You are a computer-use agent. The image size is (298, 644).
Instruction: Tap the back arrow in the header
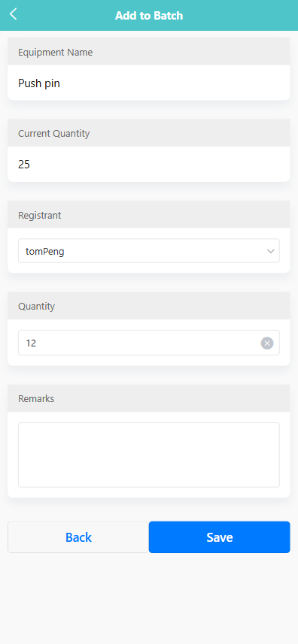13,14
